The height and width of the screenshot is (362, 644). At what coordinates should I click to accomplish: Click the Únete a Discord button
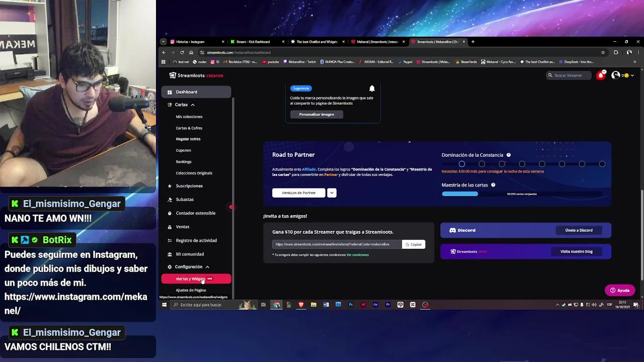click(x=579, y=230)
